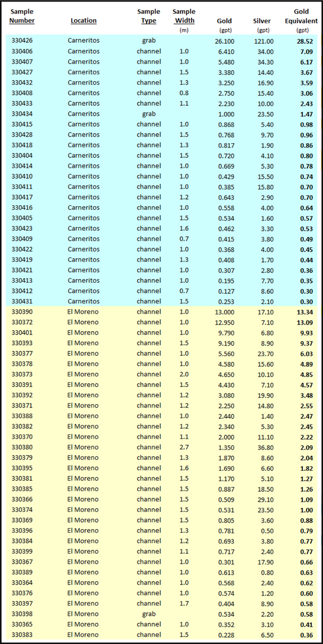Image resolution: width=323 pixels, height=644 pixels.
Task: Select sample number 330432
Action: point(22,82)
